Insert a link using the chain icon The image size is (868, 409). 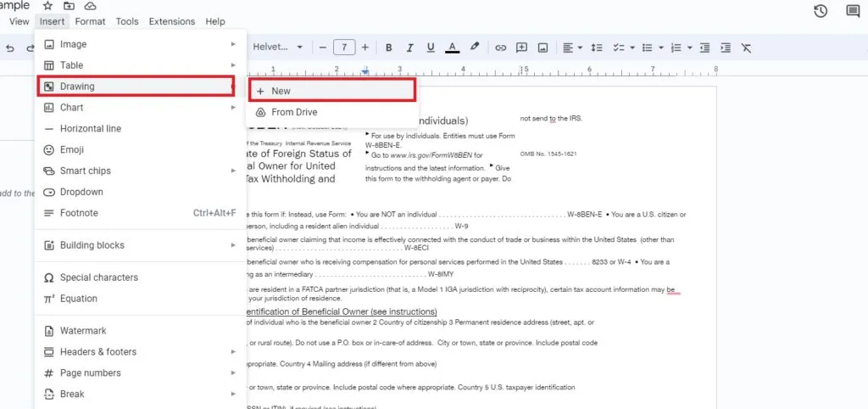pyautogui.click(x=500, y=48)
